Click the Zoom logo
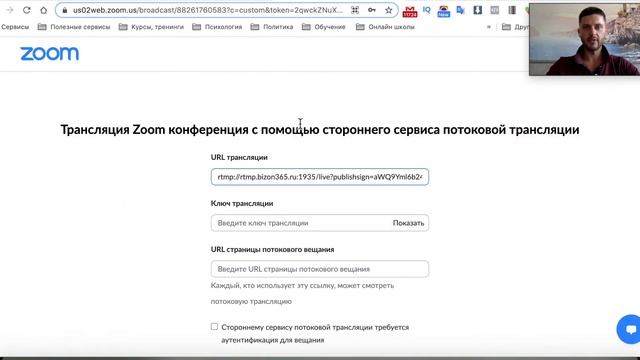640x360 pixels. coord(49,53)
